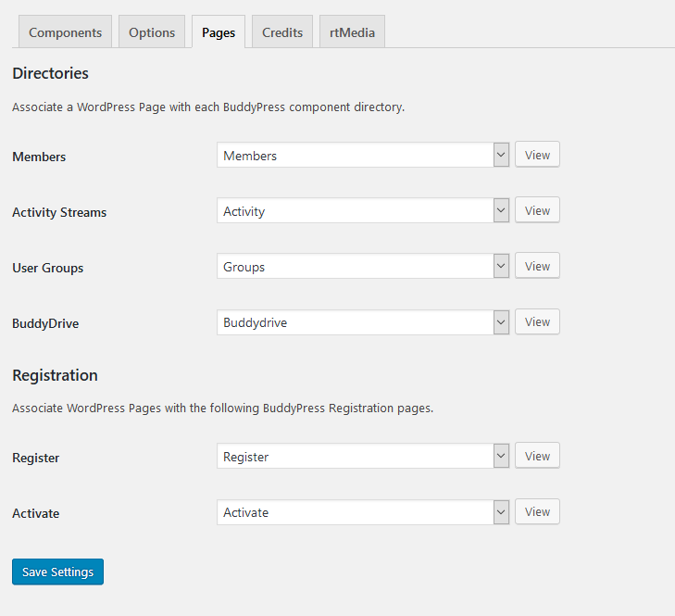Screen dimensions: 675x616
Task: Save the settings
Action: coord(57,572)
